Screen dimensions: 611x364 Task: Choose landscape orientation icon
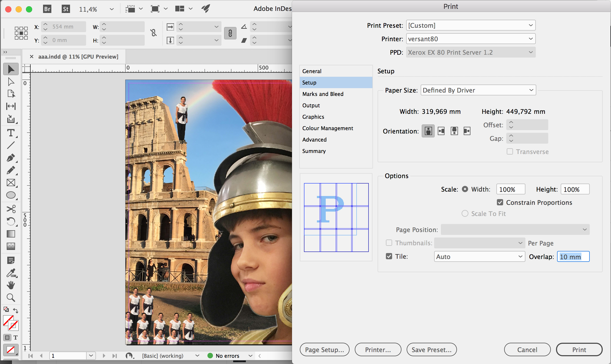click(441, 131)
